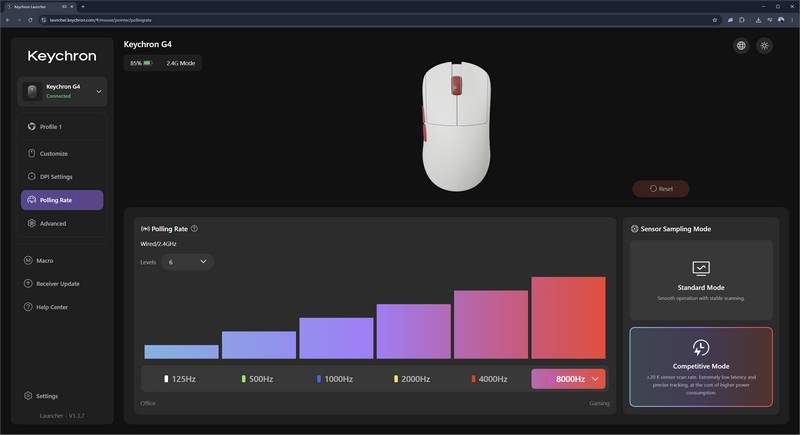Click the browser back arrow
Image resolution: width=800 pixels, height=435 pixels.
pos(8,20)
